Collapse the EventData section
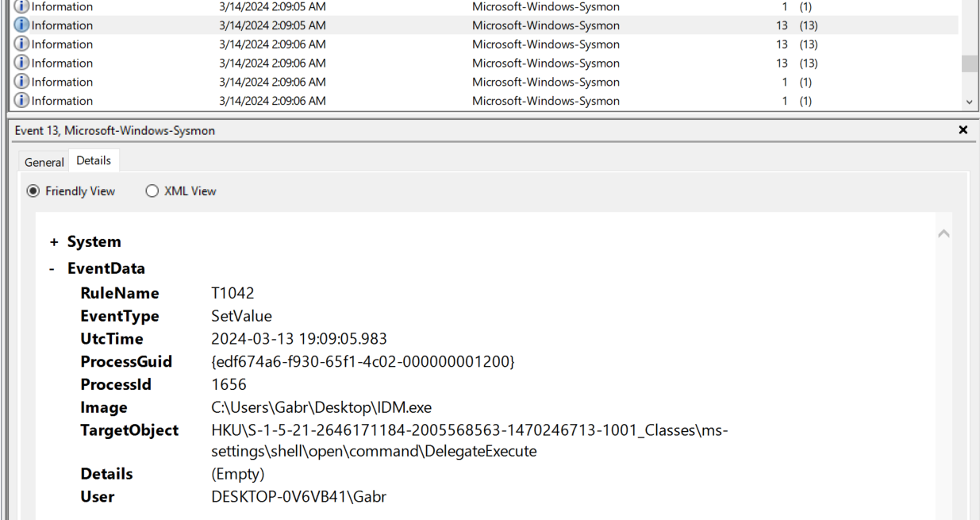The image size is (980, 520). click(52, 268)
